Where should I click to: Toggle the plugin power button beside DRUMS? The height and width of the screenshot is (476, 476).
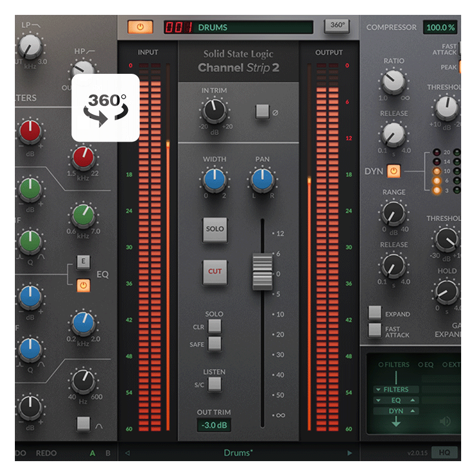tap(140, 27)
